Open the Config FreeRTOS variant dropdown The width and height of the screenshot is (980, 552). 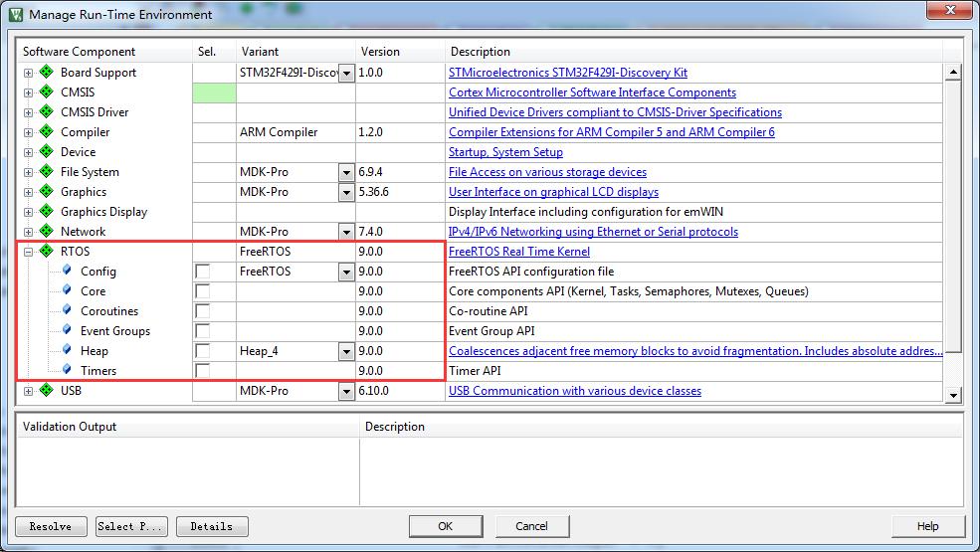(346, 272)
